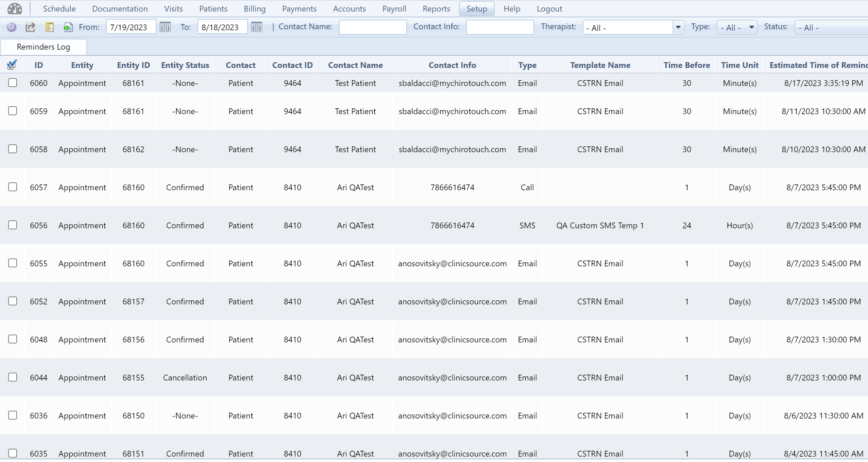
Task: Click the 'SMS' type cell in row 6056
Action: [527, 225]
